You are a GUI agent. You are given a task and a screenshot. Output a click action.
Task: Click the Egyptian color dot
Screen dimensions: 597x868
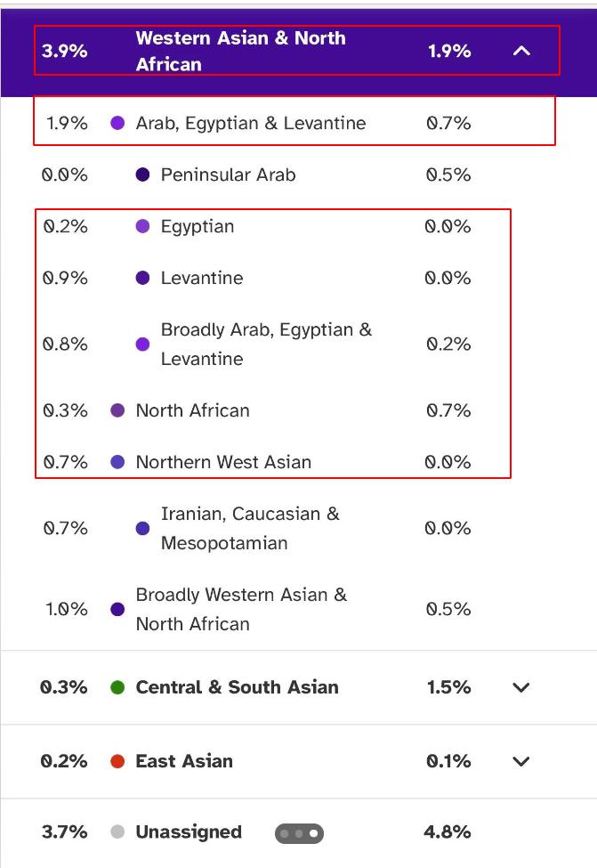coord(142,227)
